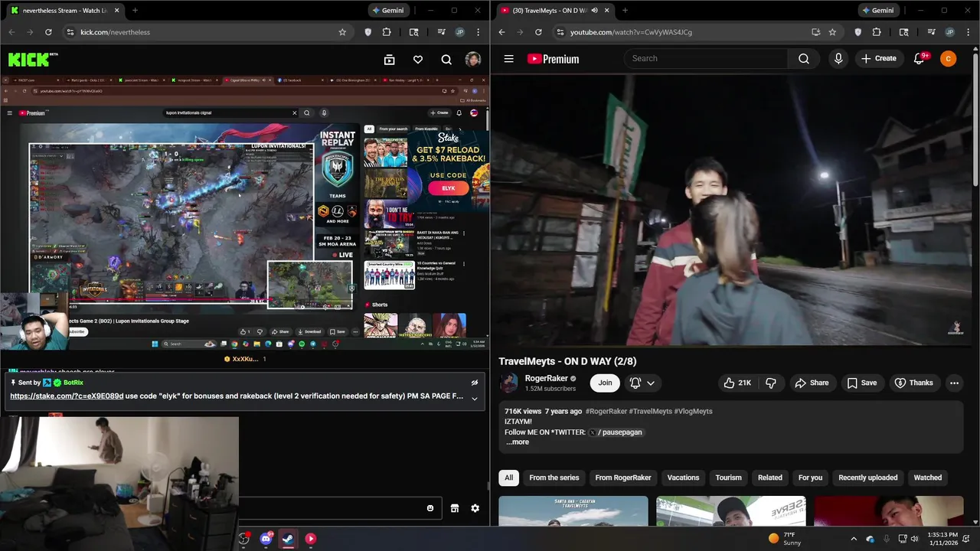Open the Santa Ana Cagayan thumbnail
The image size is (980, 551).
click(x=573, y=511)
